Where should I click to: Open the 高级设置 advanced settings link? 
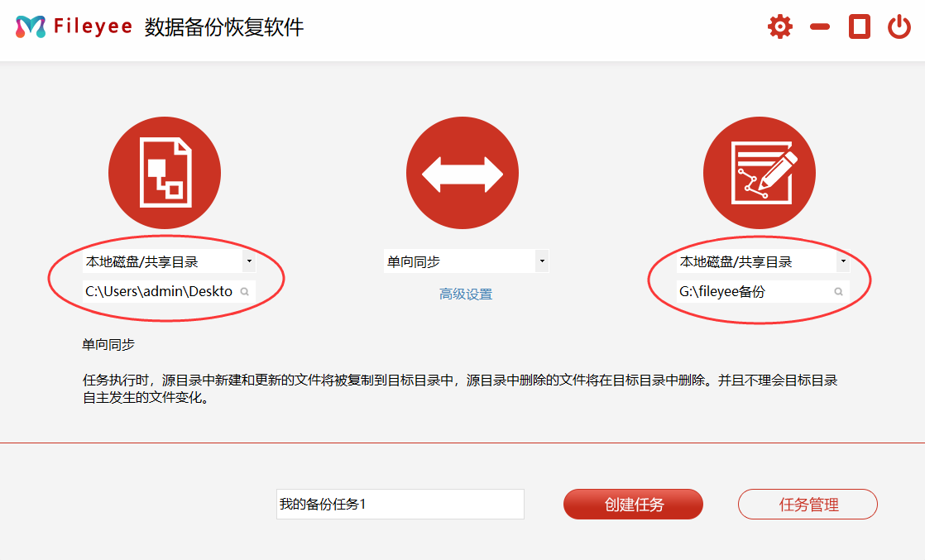(466, 294)
